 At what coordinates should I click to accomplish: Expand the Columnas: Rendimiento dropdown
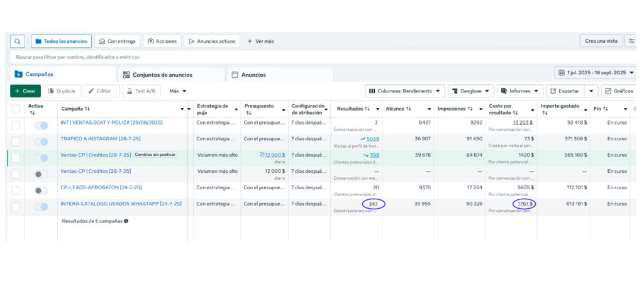405,91
